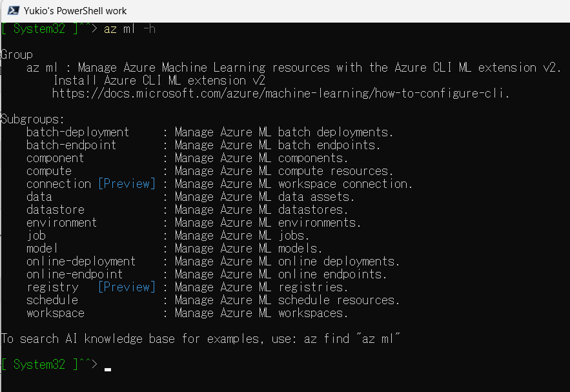Click the datastore subgroup entry

55,209
